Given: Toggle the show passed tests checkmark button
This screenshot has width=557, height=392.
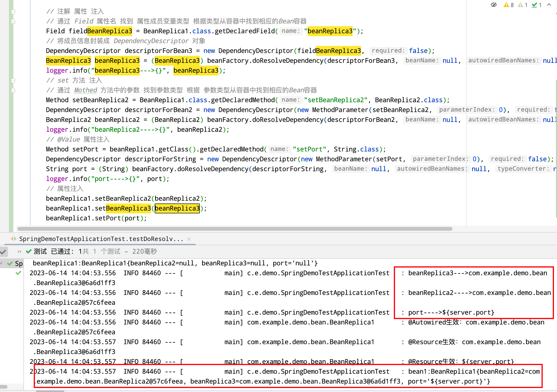Looking at the screenshot, I should click(x=3, y=252).
